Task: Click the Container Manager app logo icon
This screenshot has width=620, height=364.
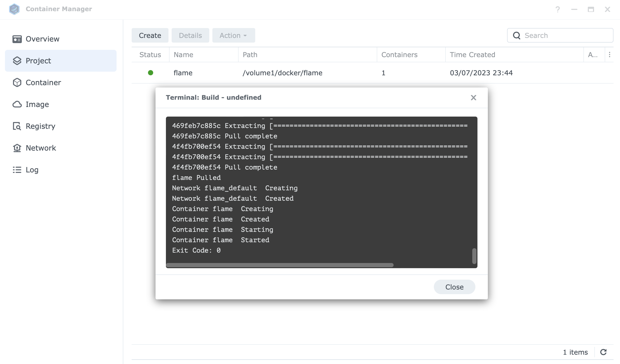Action: [14, 9]
